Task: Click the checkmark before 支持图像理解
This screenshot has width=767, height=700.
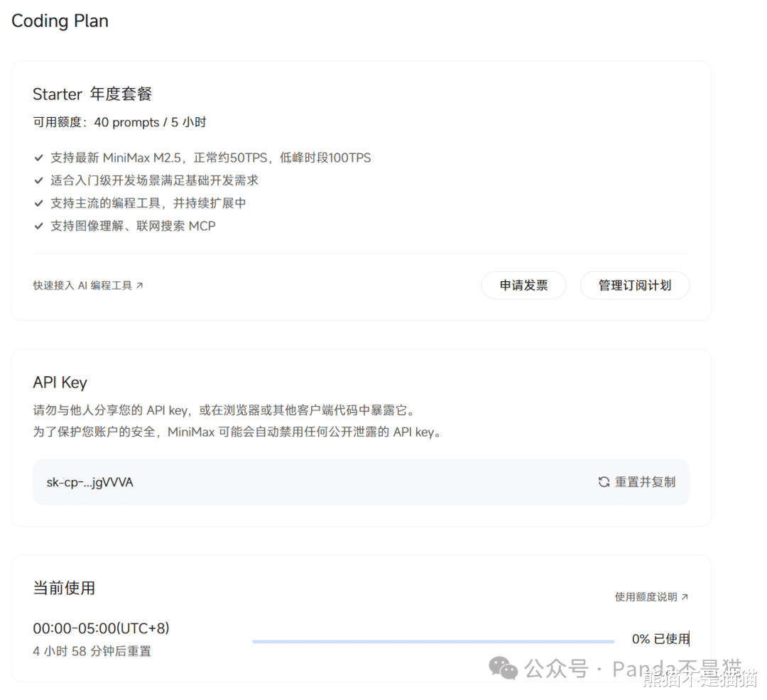Action: pyautogui.click(x=38, y=226)
